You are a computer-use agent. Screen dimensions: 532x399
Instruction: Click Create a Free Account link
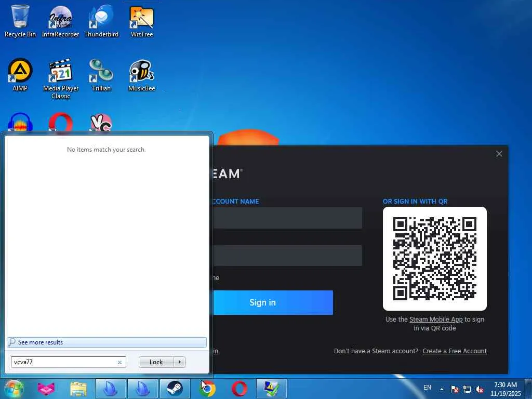coord(455,351)
